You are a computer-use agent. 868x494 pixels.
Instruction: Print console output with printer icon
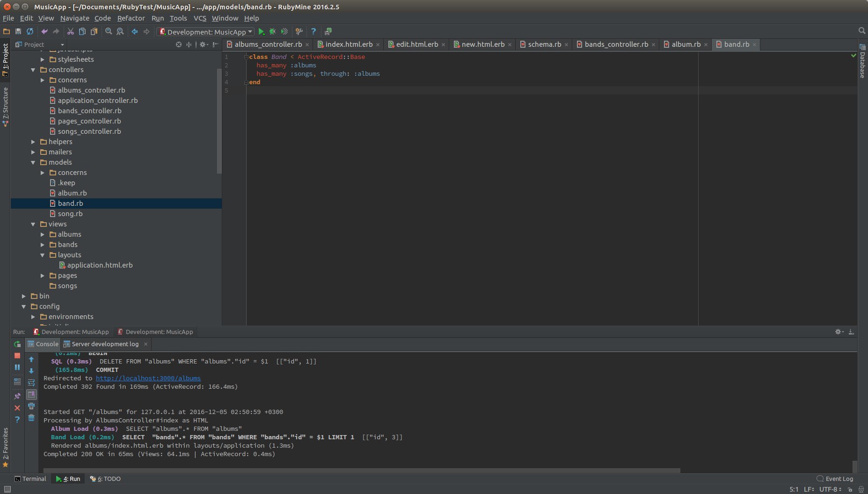31,406
